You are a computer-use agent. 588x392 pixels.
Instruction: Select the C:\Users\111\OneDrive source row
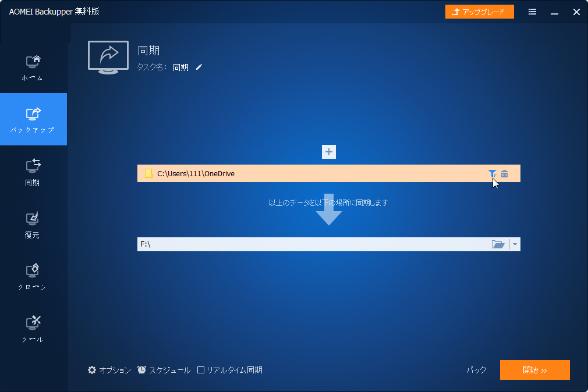point(329,173)
